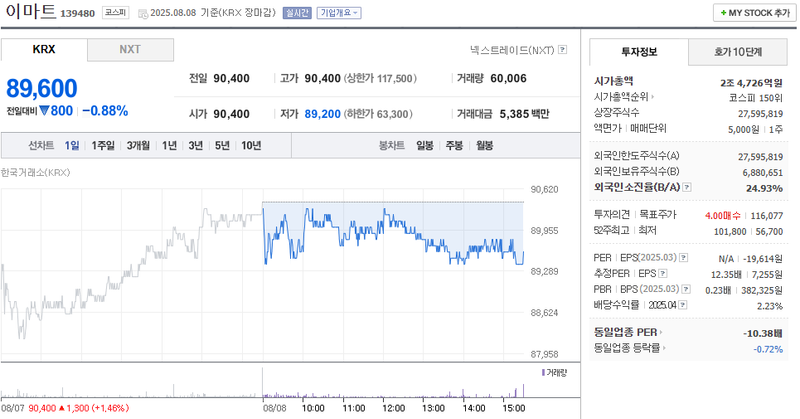The width and height of the screenshot is (800, 419).
Task: Click 외국인보유주식수 value 6,880,651
Action: click(x=762, y=172)
